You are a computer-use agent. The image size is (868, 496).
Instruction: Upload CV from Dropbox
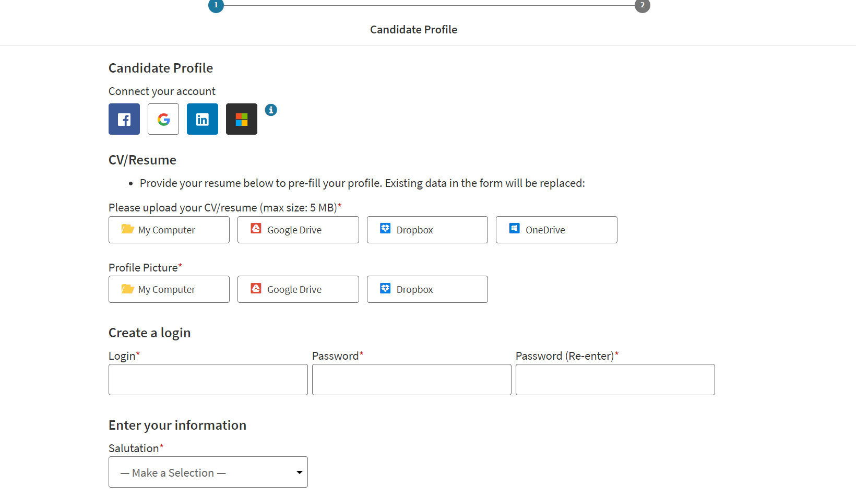tap(427, 230)
